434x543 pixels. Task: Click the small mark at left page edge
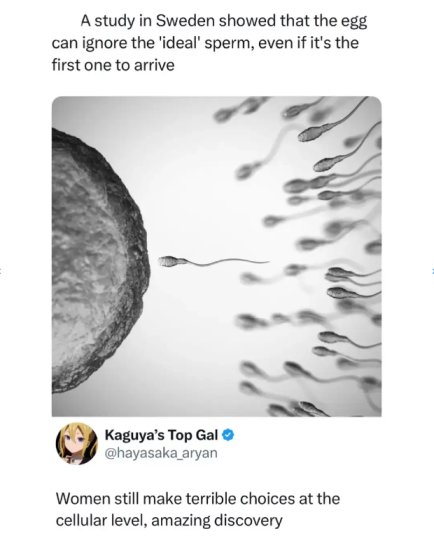tap(1, 271)
